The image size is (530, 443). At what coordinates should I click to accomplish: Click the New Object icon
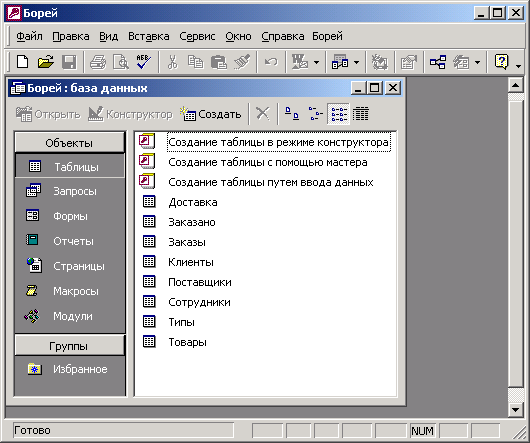[461, 62]
